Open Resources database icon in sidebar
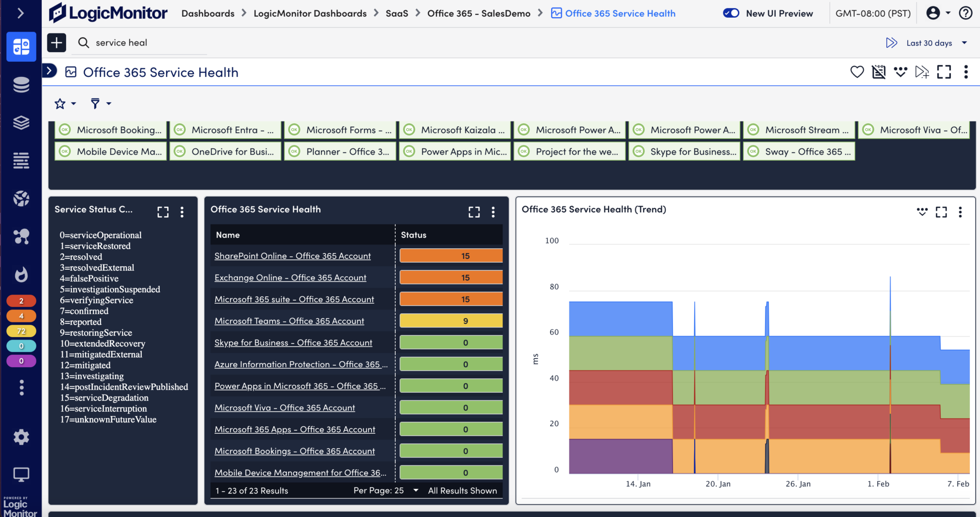This screenshot has width=980, height=517. 21,85
